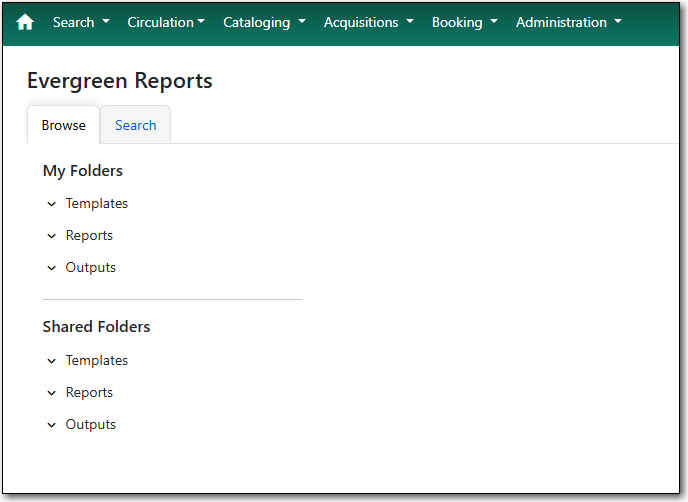Expand Outputs chevron under My Folders

click(x=51, y=268)
